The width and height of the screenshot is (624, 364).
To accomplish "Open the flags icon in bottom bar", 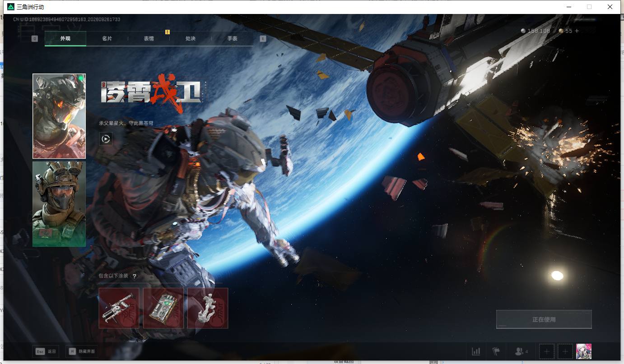I will tap(496, 351).
